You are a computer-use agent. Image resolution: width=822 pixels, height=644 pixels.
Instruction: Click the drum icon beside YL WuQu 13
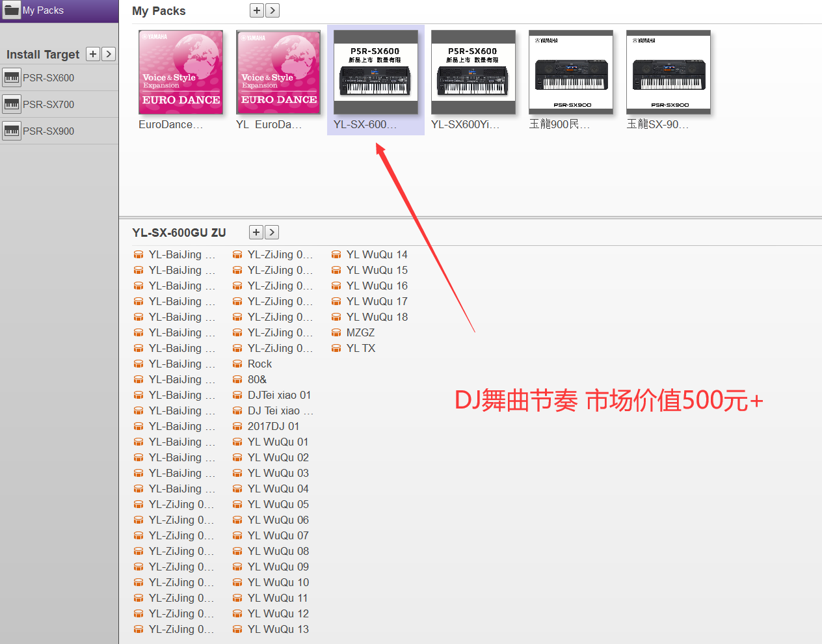point(237,630)
